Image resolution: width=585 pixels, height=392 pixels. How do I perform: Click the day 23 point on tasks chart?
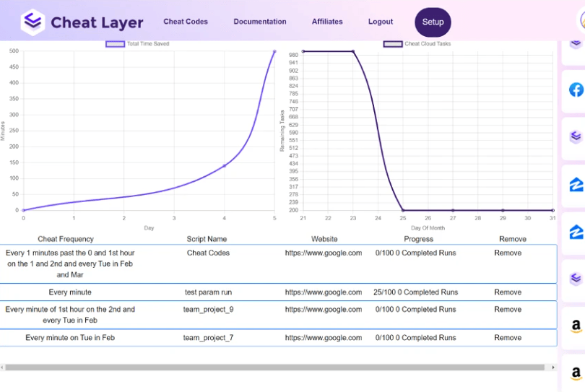353,51
